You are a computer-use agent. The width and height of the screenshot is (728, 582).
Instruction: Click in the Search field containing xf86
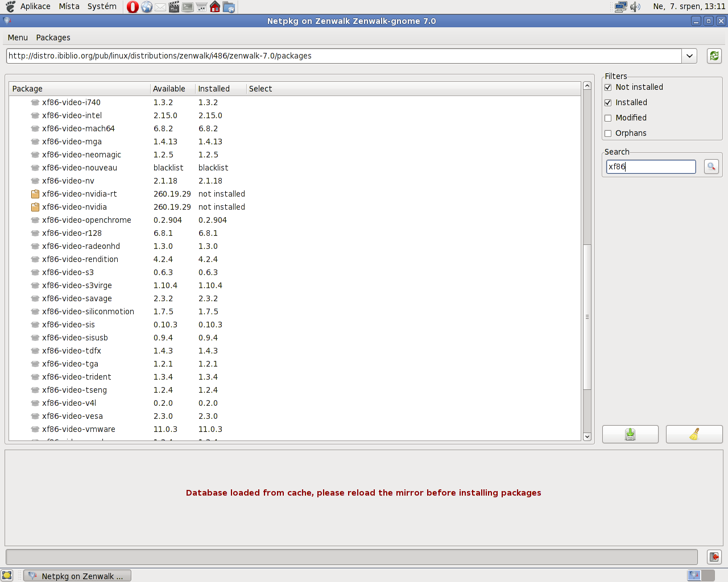click(651, 167)
